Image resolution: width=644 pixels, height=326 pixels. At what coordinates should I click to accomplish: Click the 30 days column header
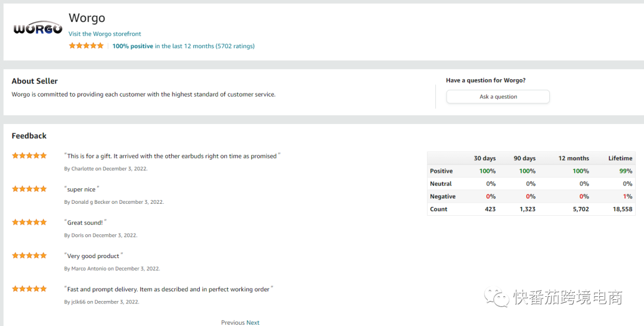(485, 159)
